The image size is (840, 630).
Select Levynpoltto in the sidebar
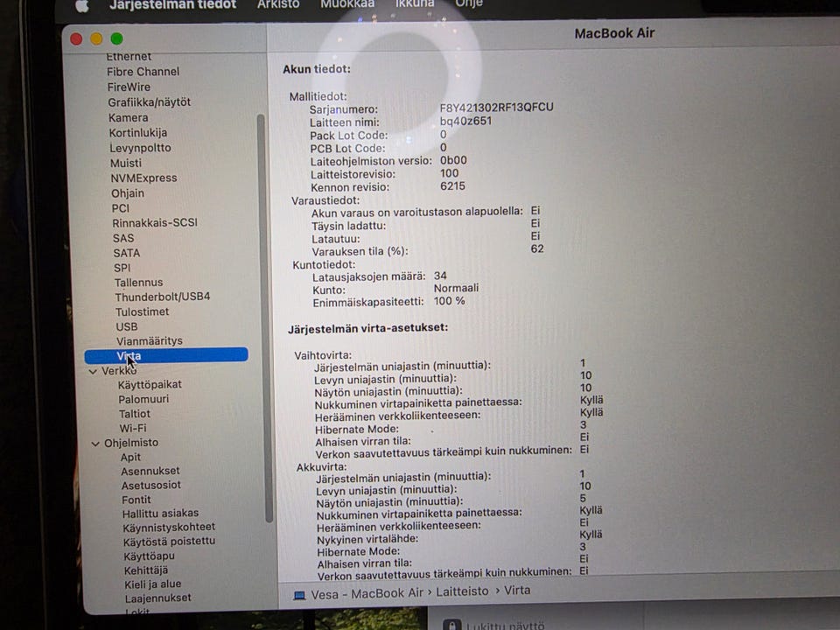coord(140,148)
